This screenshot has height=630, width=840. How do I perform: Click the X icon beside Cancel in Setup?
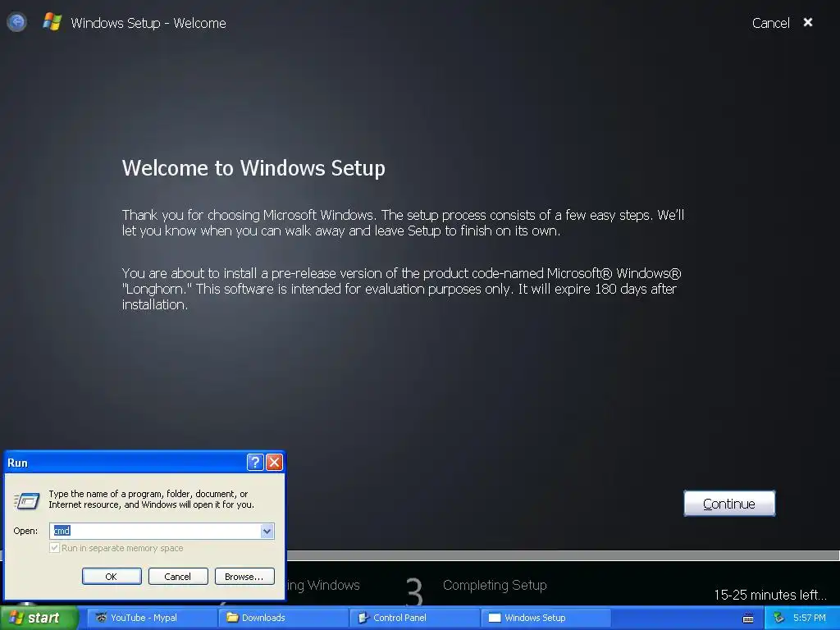808,22
